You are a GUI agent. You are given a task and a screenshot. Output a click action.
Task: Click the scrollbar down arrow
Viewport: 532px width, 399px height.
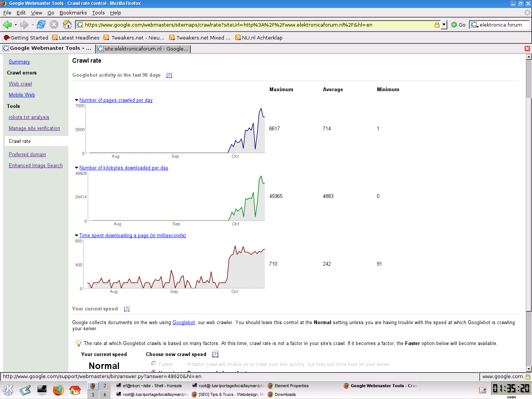529,369
